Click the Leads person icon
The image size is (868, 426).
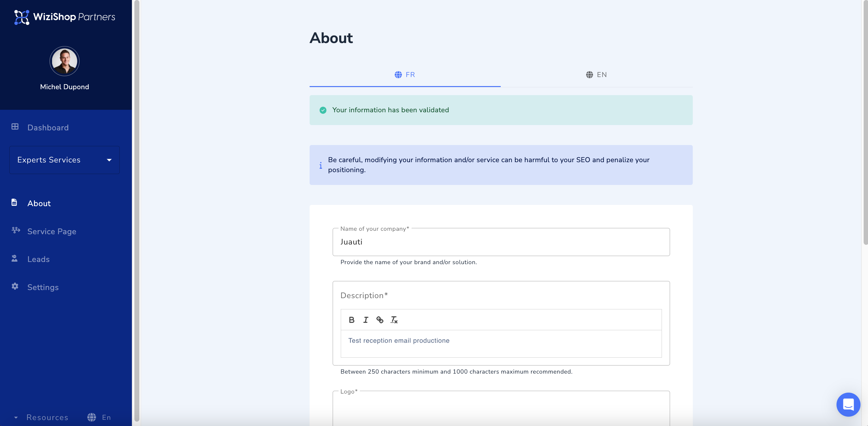[14, 259]
